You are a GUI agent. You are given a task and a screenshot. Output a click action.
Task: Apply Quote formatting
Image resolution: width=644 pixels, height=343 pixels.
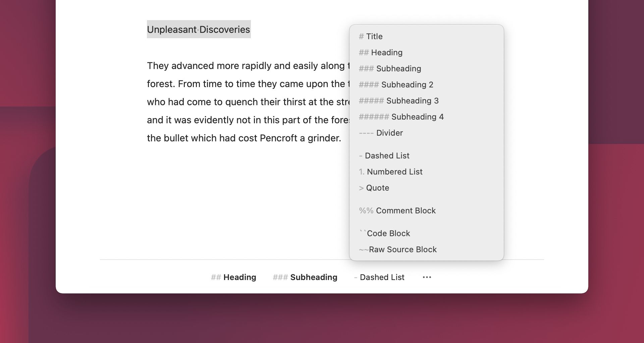pos(426,188)
